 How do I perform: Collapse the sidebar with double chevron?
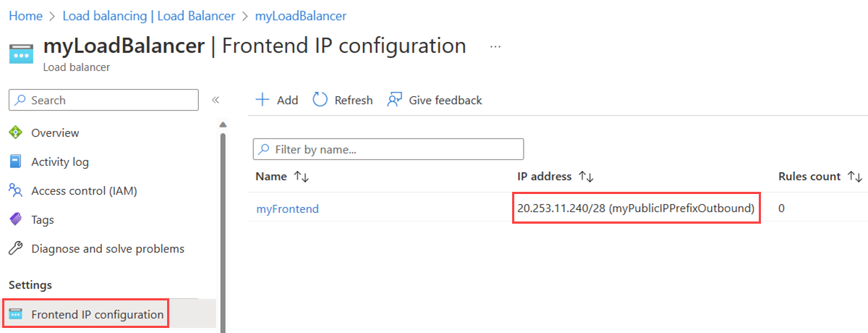[215, 100]
